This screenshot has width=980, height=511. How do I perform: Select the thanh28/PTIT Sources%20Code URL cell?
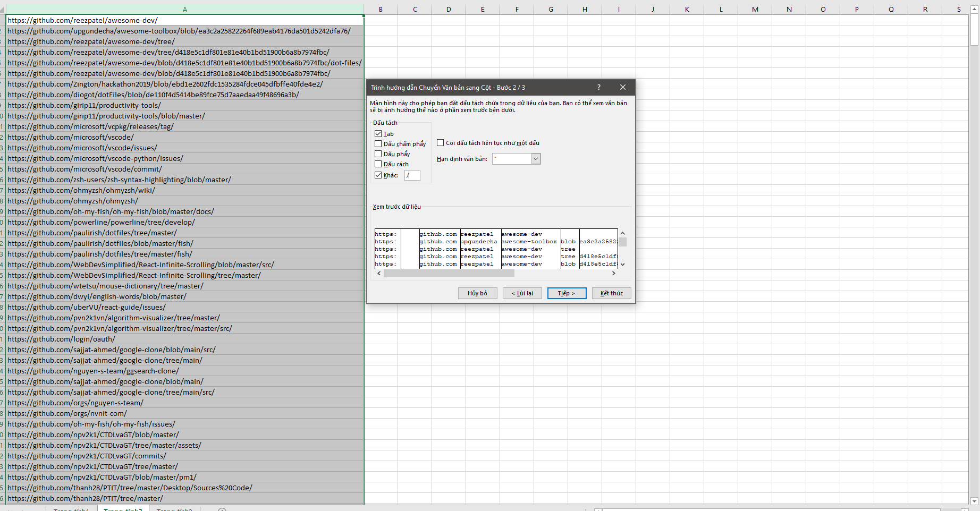pyautogui.click(x=185, y=488)
